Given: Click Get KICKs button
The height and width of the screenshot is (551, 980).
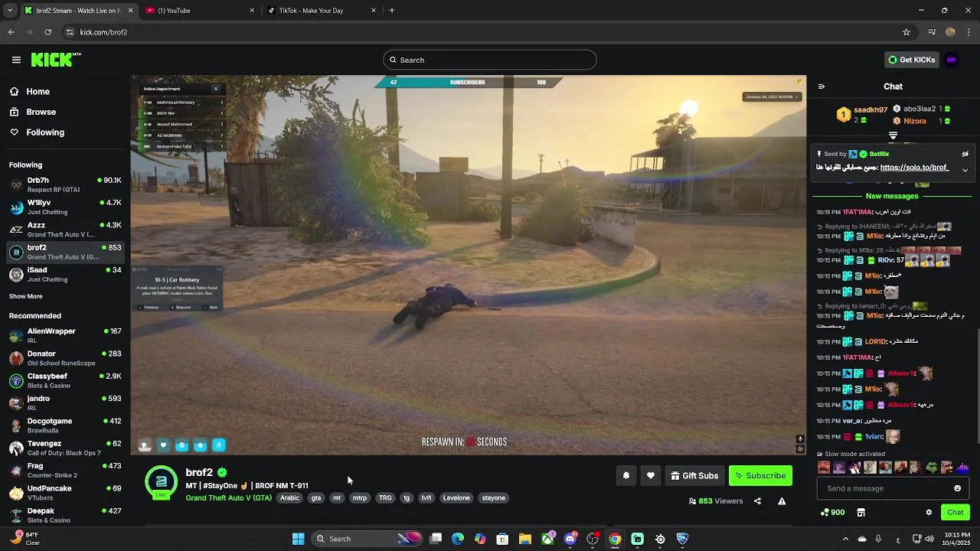Looking at the screenshot, I should point(911,60).
